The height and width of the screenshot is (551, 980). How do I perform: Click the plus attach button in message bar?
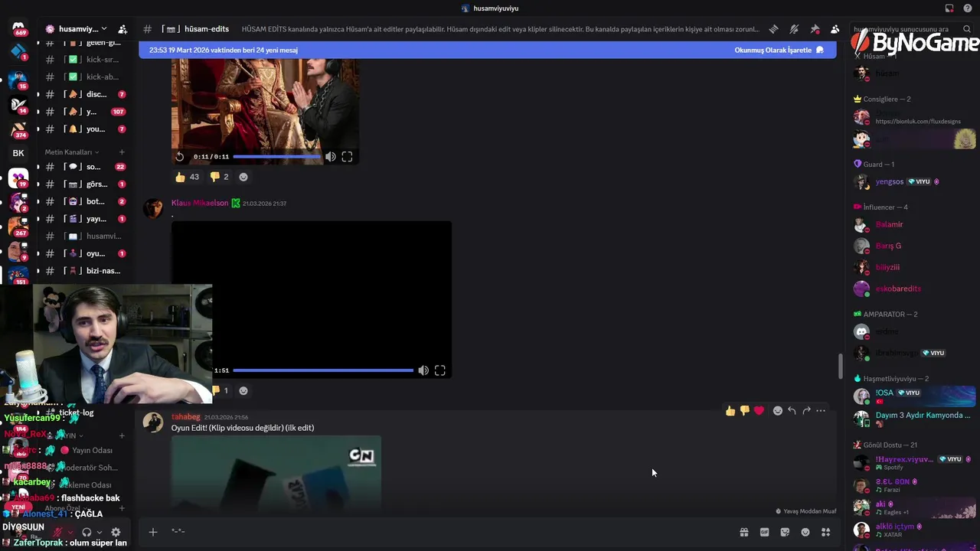[x=153, y=532]
